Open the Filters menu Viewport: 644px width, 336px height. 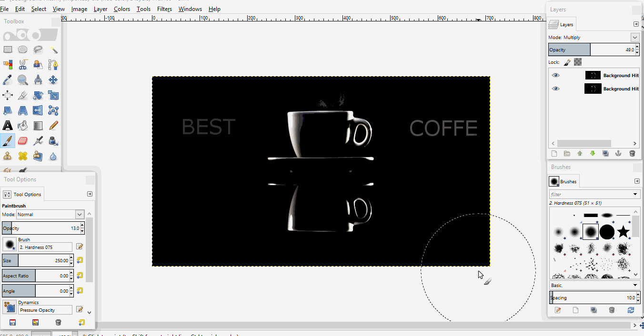(x=164, y=9)
